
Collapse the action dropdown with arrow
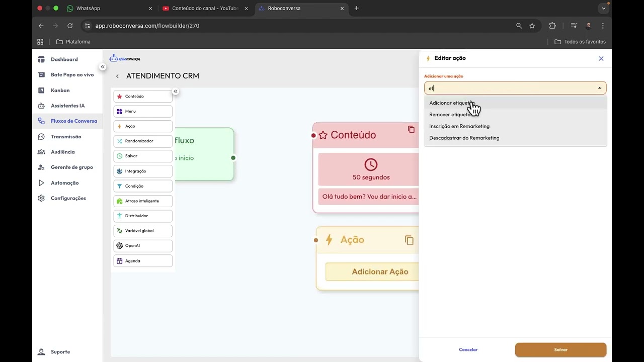599,88
